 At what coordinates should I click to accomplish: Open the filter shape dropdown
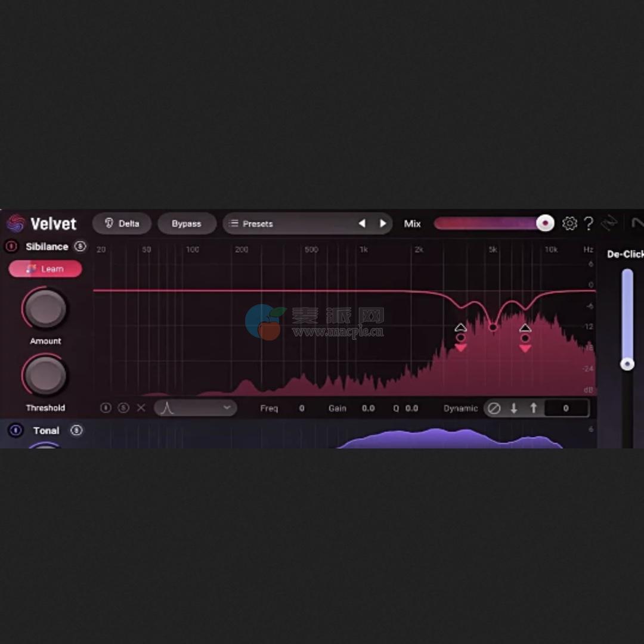196,408
